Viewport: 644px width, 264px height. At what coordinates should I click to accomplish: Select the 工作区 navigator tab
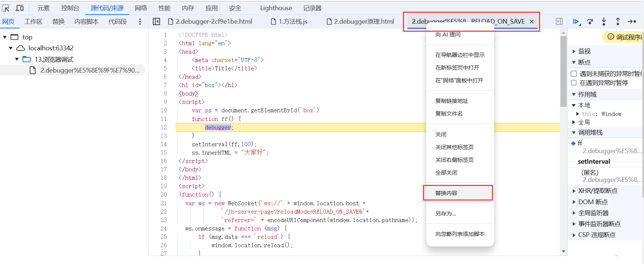[34, 22]
